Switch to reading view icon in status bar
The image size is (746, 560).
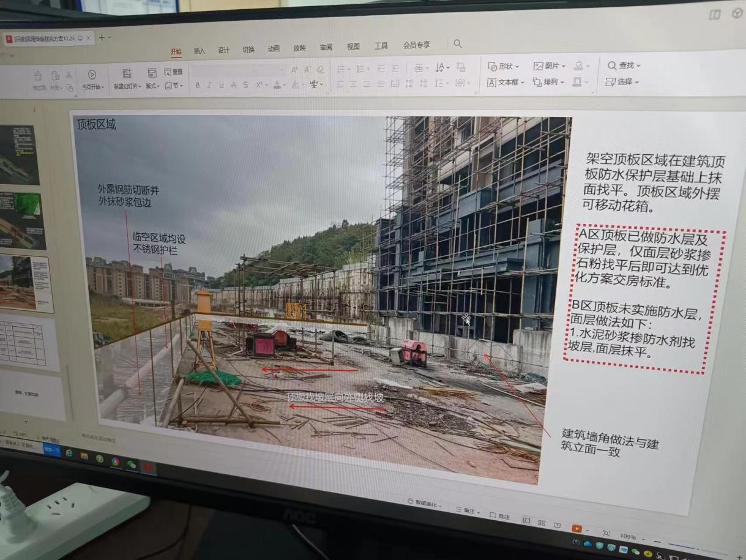557,525
